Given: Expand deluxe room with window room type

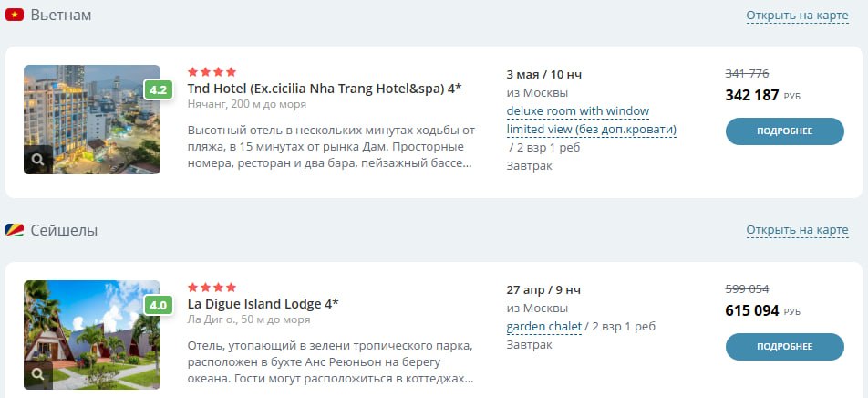Looking at the screenshot, I should 577,111.
